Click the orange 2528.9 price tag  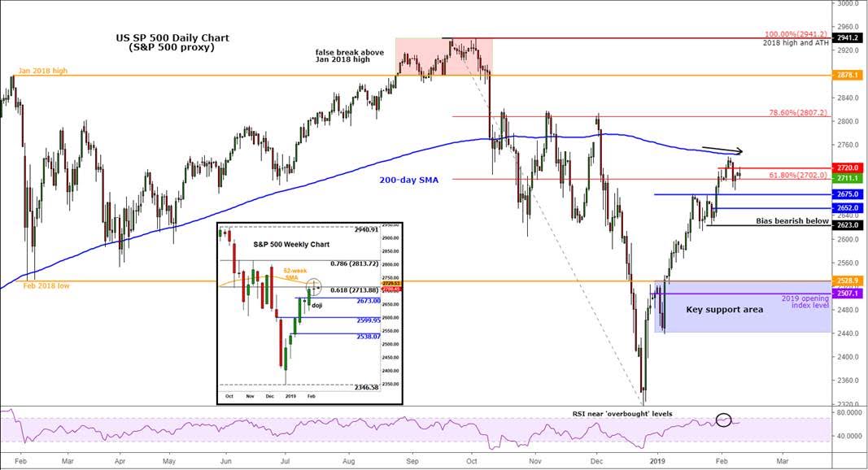coord(848,281)
